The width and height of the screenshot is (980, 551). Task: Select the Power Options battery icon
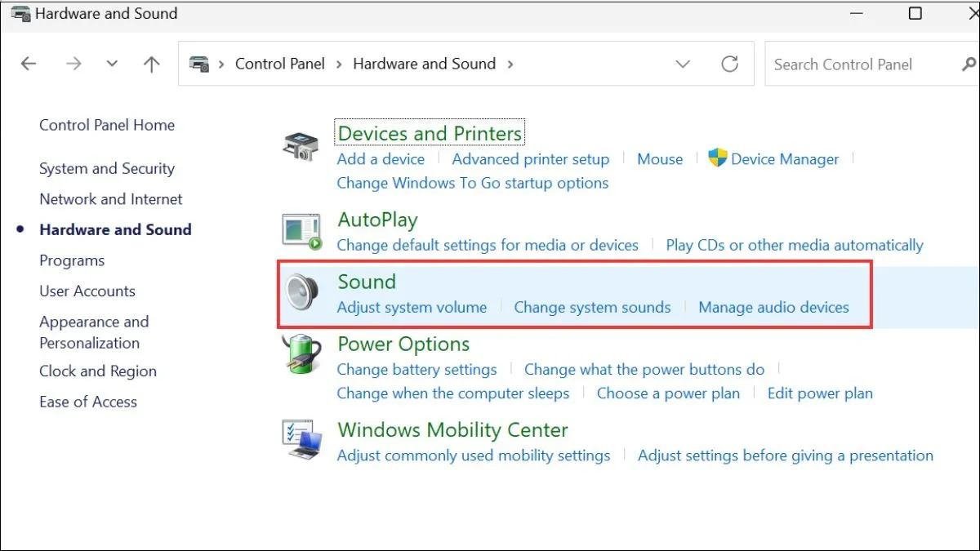pyautogui.click(x=300, y=355)
